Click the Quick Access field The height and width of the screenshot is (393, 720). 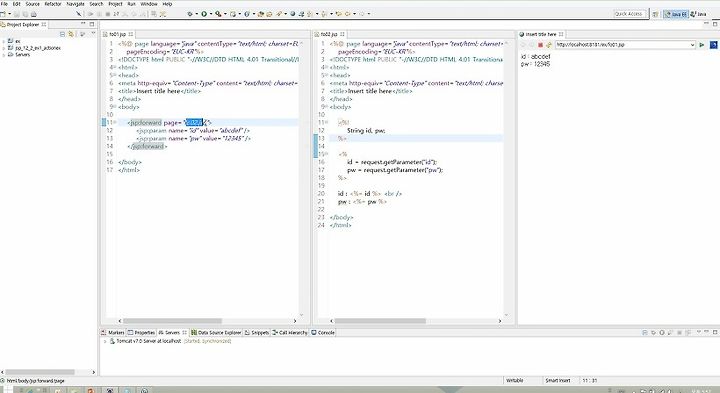[x=630, y=14]
